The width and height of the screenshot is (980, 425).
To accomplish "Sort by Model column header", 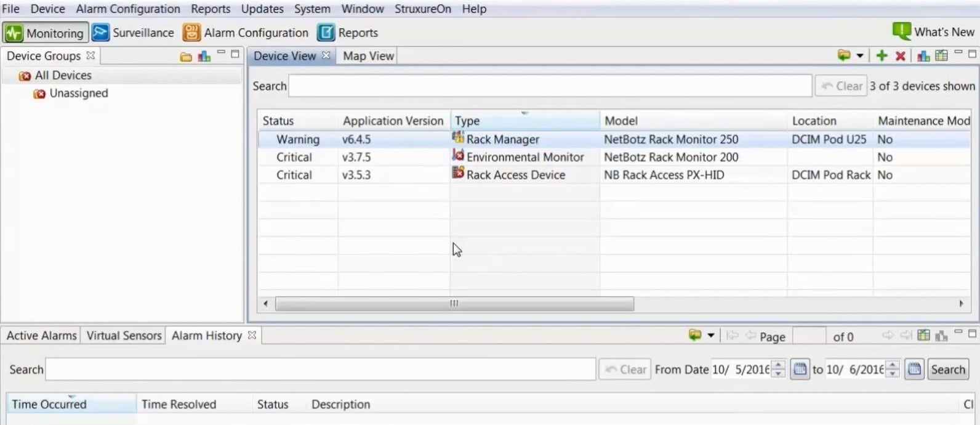I will click(x=694, y=121).
